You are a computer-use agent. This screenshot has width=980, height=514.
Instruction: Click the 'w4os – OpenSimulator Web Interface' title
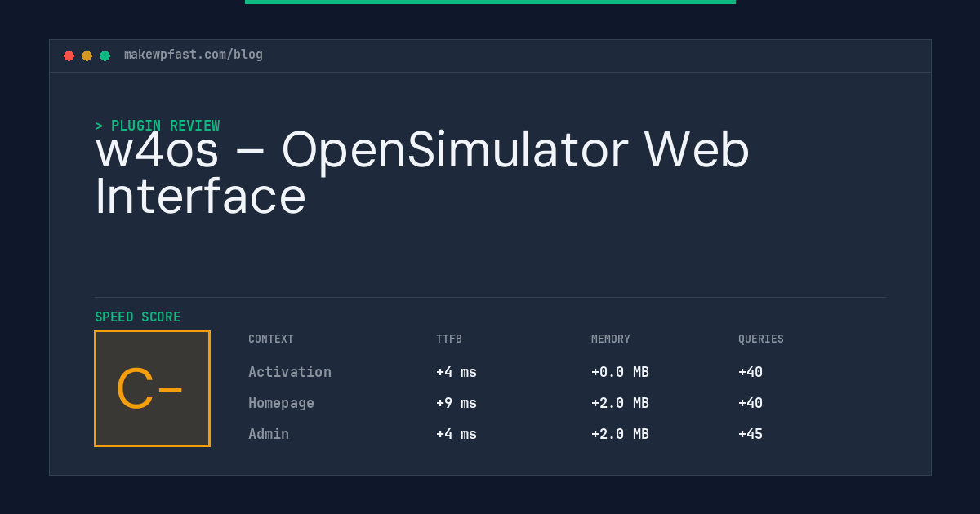click(422, 173)
